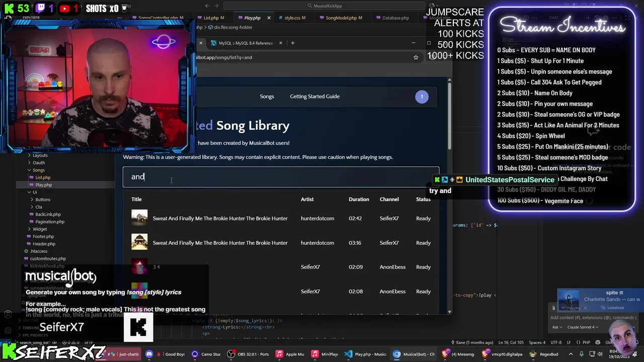Open OBS 32.0.1 from the taskbar
This screenshot has width=644, height=362.
click(x=249, y=354)
